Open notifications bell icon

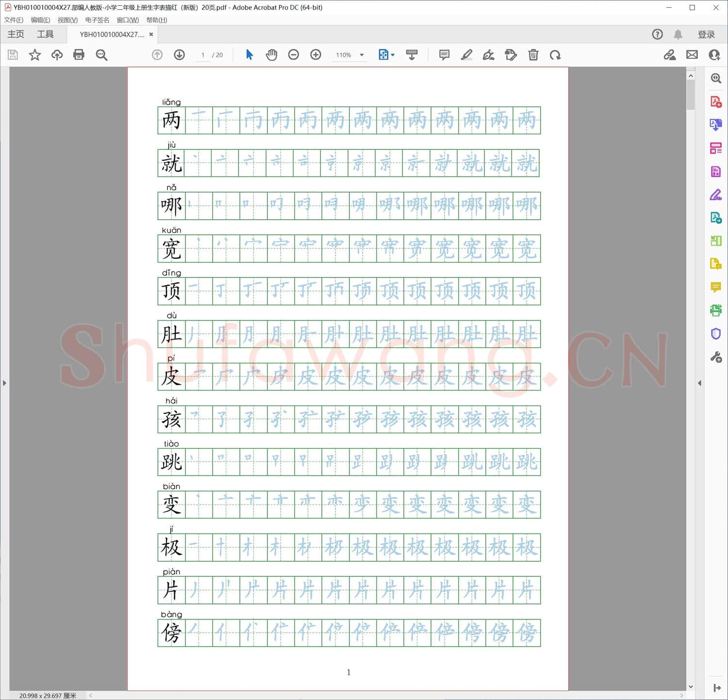(678, 34)
